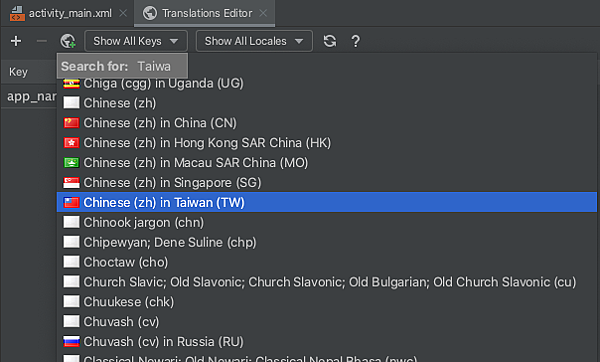Click the activity_main.xml file icon
This screenshot has width=600, height=362.
17,13
